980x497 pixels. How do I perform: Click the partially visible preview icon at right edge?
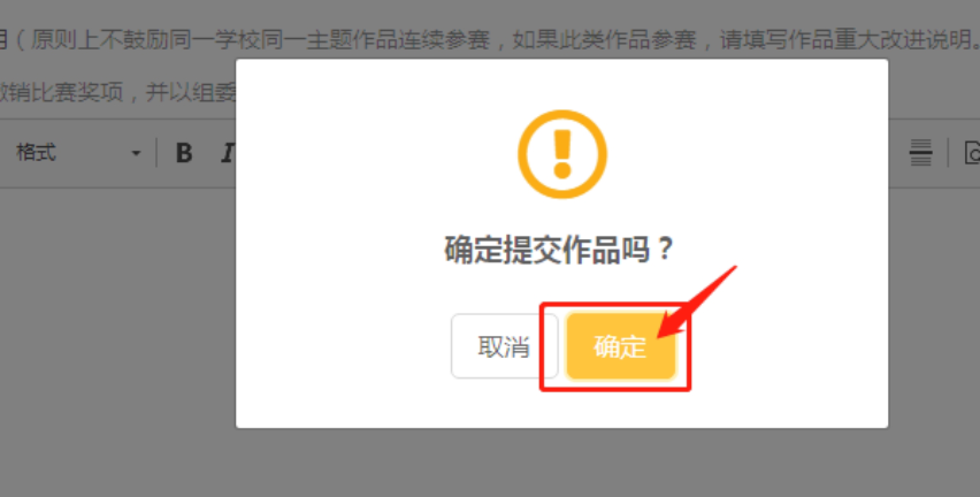pos(973,153)
